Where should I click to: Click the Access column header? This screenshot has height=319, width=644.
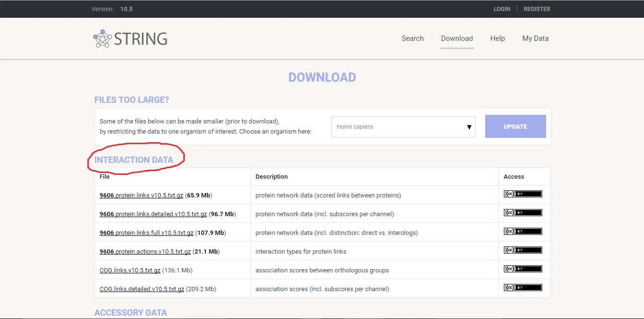514,177
